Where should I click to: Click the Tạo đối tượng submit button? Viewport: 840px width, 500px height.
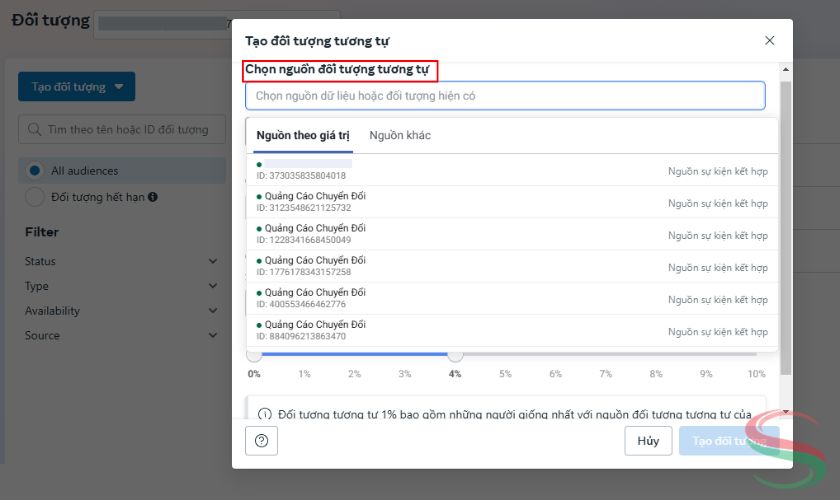728,441
